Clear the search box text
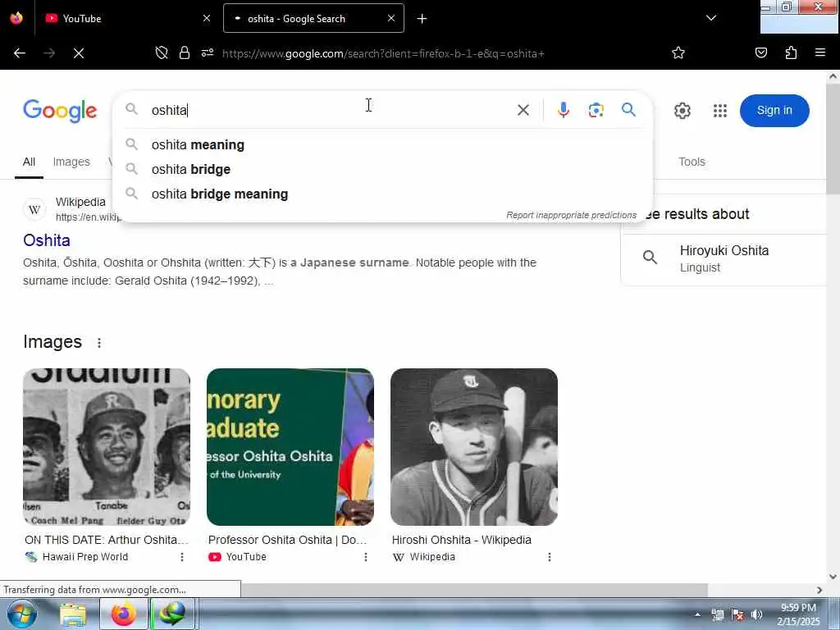This screenshot has width=840, height=630. tap(523, 111)
